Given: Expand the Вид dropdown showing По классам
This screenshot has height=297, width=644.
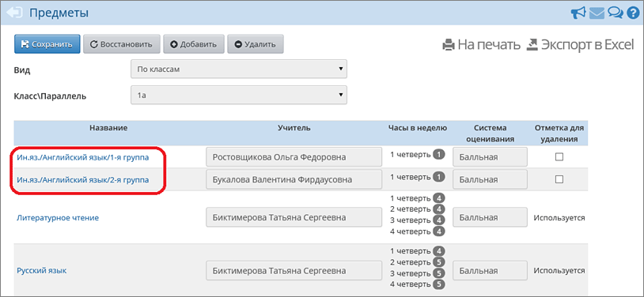Looking at the screenshot, I should pos(239,69).
